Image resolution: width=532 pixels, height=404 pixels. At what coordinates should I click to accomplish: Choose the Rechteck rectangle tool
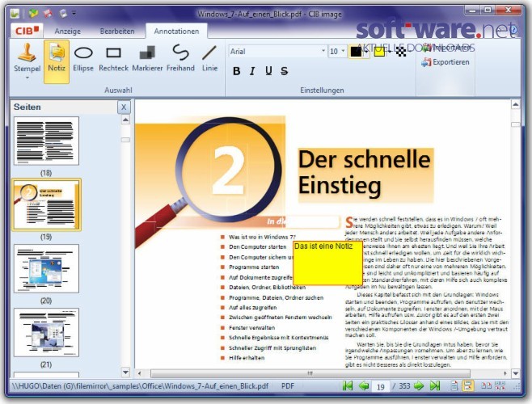click(114, 59)
